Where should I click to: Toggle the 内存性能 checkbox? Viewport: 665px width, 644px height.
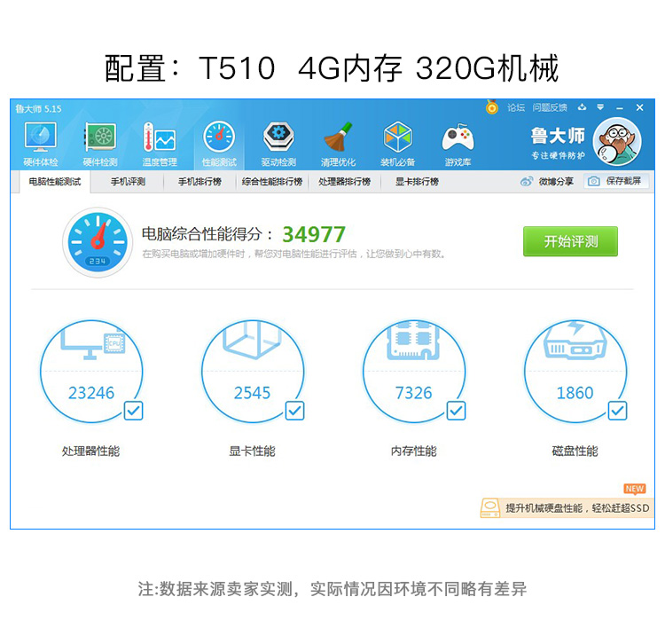(x=456, y=411)
